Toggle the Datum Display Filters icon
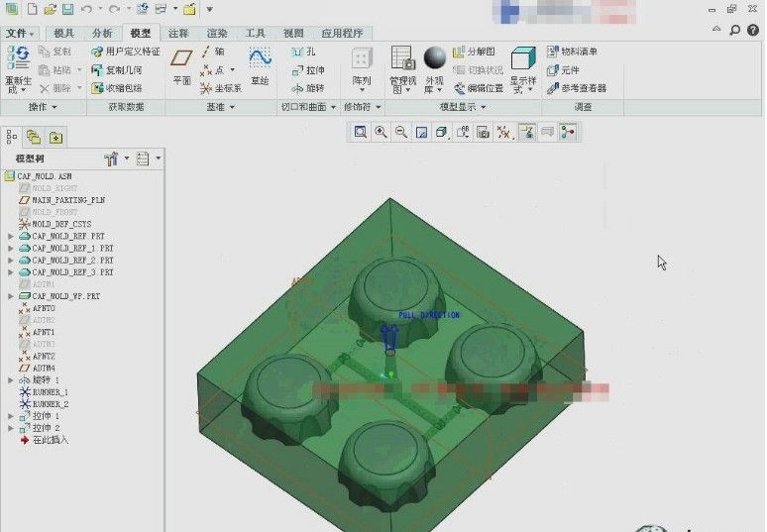This screenshot has width=767, height=532. 503,132
